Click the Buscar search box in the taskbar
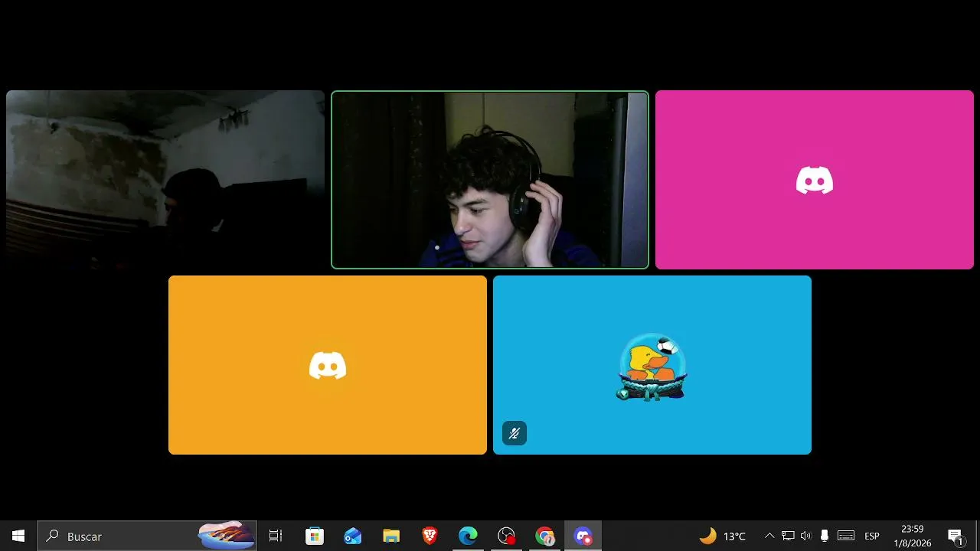This screenshot has height=551, width=980. 147,536
